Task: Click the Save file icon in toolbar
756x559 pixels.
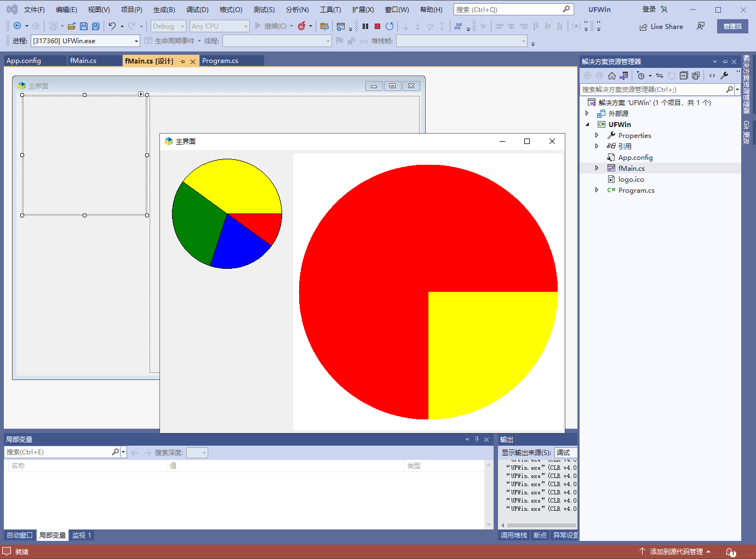Action: coord(84,26)
